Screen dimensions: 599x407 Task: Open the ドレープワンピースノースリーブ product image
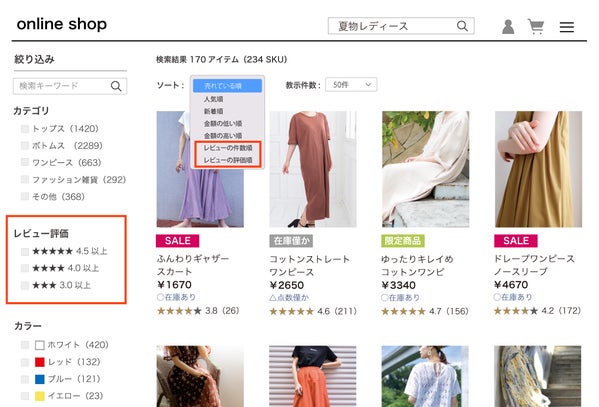[538, 169]
